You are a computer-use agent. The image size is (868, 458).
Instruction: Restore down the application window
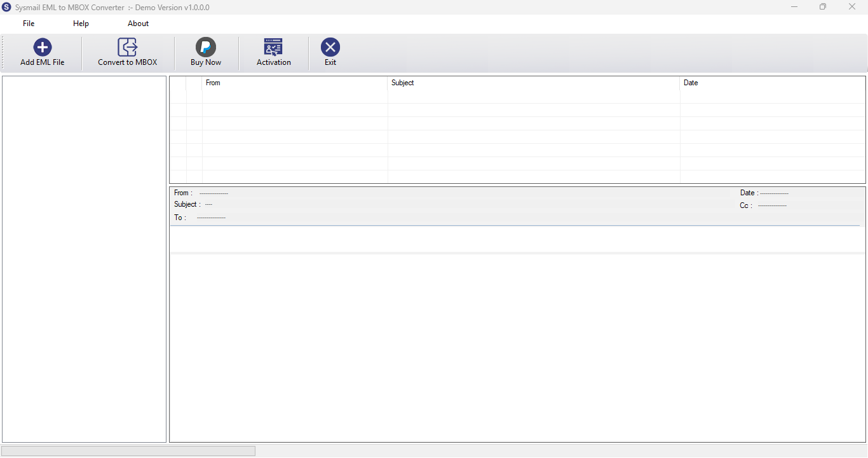point(823,7)
